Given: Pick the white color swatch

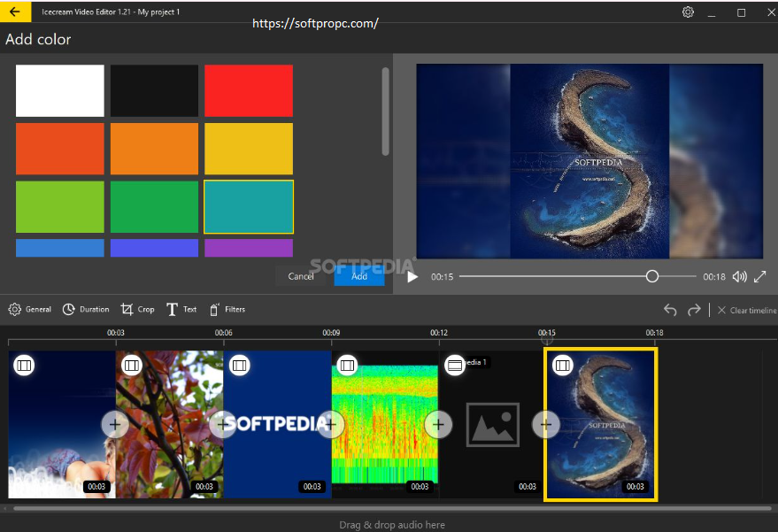Looking at the screenshot, I should coord(60,91).
